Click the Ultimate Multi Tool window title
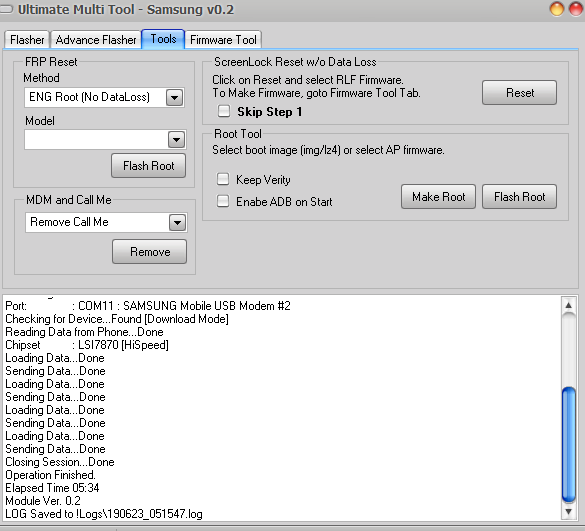 (126, 9)
